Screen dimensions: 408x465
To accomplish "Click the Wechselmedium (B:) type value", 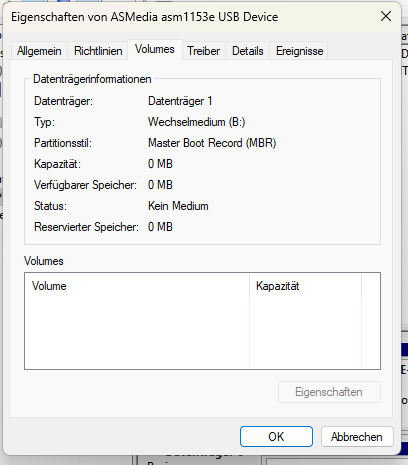I will pos(196,122).
